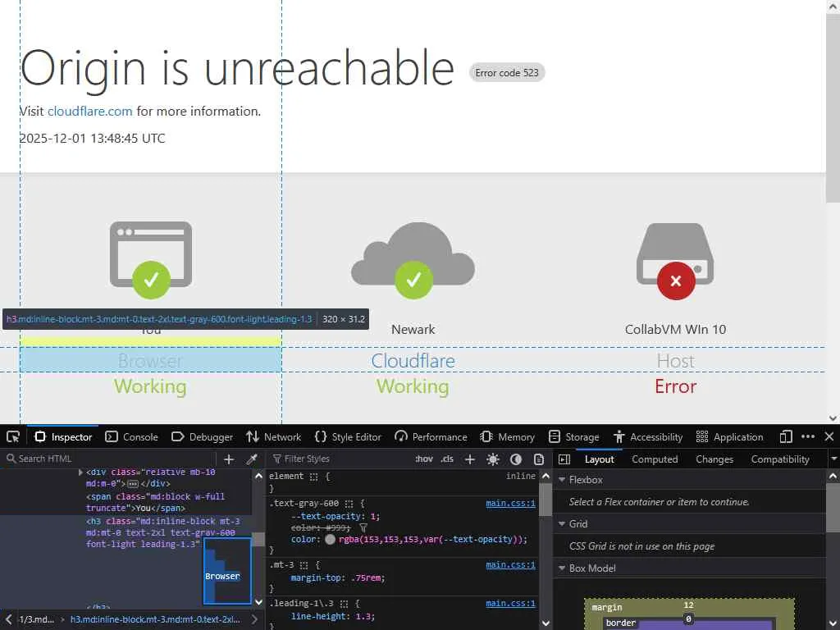Activate the element picker tool
The height and width of the screenshot is (630, 840).
coord(13,436)
